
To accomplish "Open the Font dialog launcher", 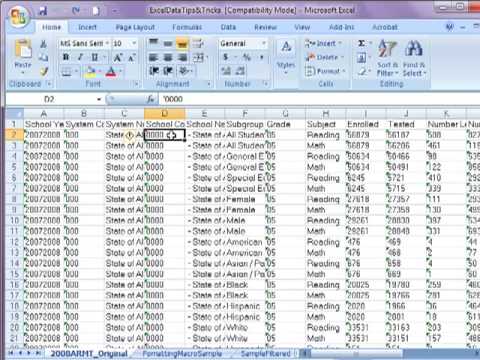I will [136, 84].
